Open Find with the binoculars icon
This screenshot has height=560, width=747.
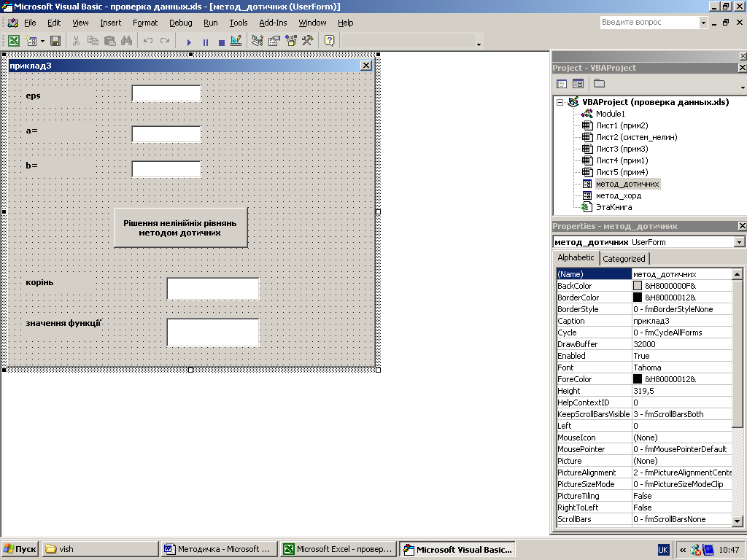(x=126, y=41)
